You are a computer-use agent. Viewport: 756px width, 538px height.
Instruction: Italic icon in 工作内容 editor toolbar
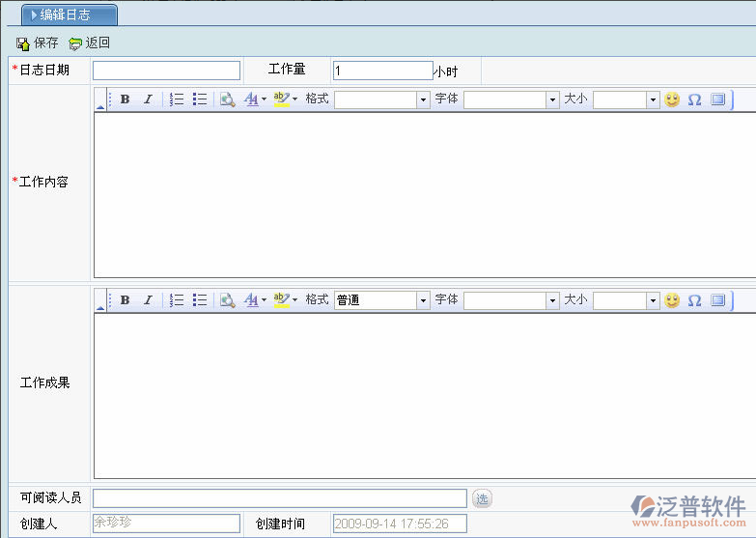coord(148,99)
